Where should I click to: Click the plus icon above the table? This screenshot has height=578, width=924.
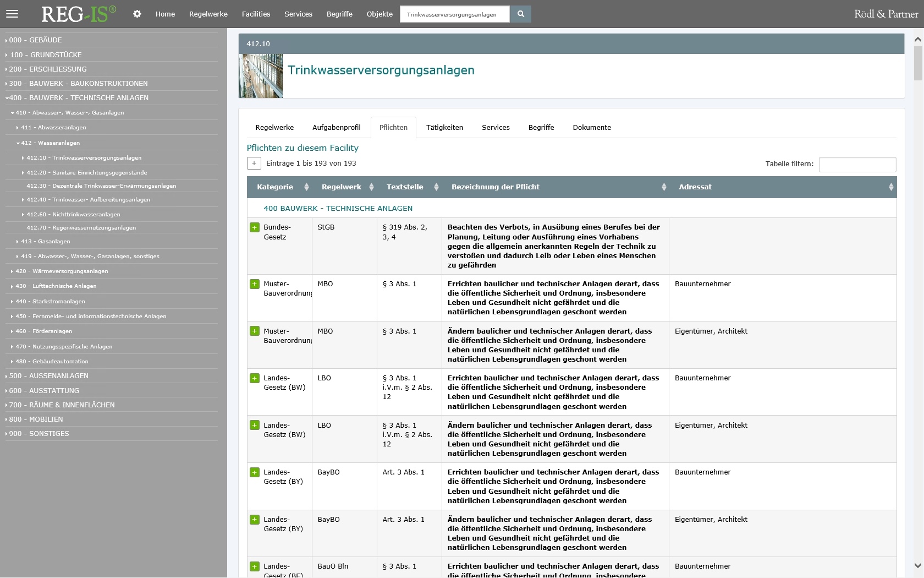coord(254,163)
